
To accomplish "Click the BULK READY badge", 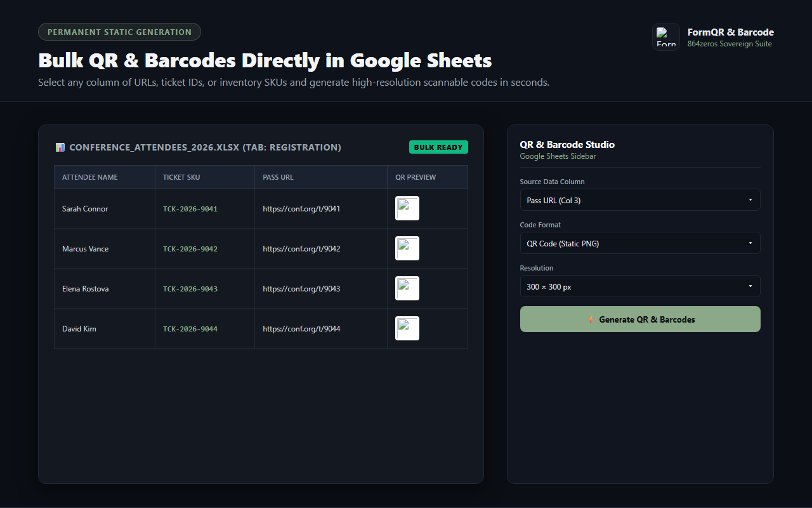I will (438, 147).
